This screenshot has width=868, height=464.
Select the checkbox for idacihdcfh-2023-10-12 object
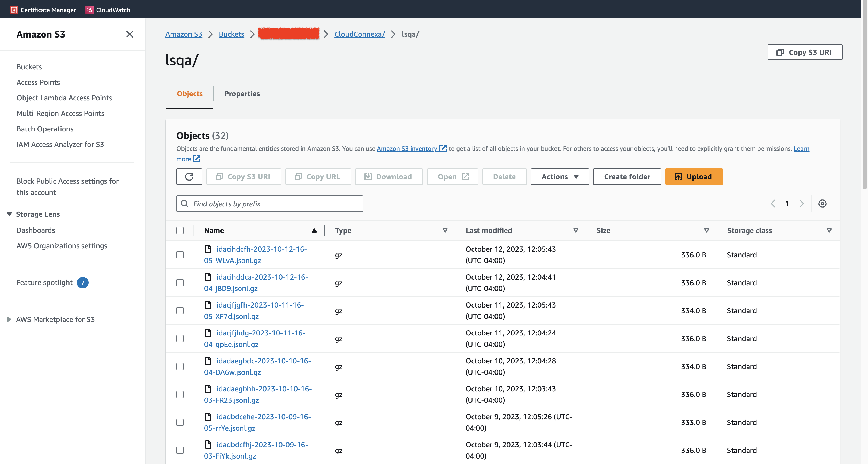(180, 255)
